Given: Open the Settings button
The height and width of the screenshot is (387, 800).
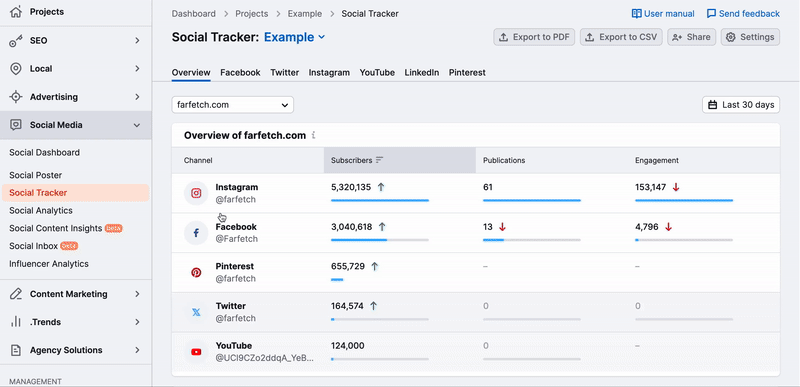Looking at the screenshot, I should [x=750, y=37].
